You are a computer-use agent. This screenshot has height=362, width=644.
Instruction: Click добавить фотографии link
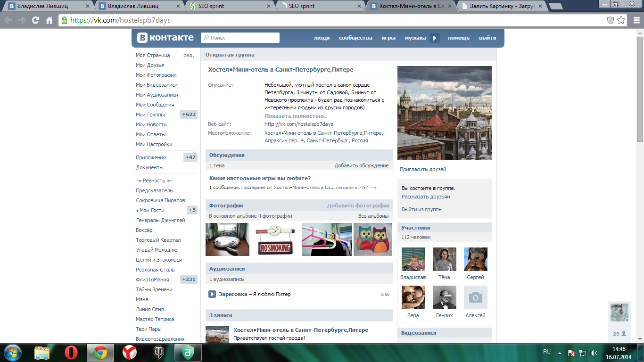tap(358, 206)
